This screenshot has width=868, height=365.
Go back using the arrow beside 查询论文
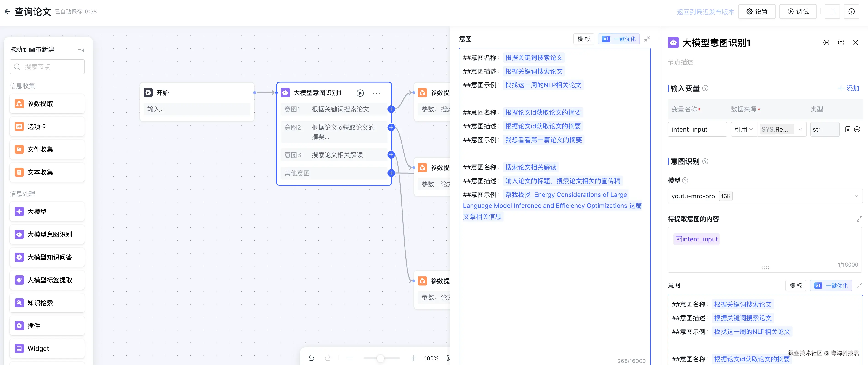coord(7,11)
